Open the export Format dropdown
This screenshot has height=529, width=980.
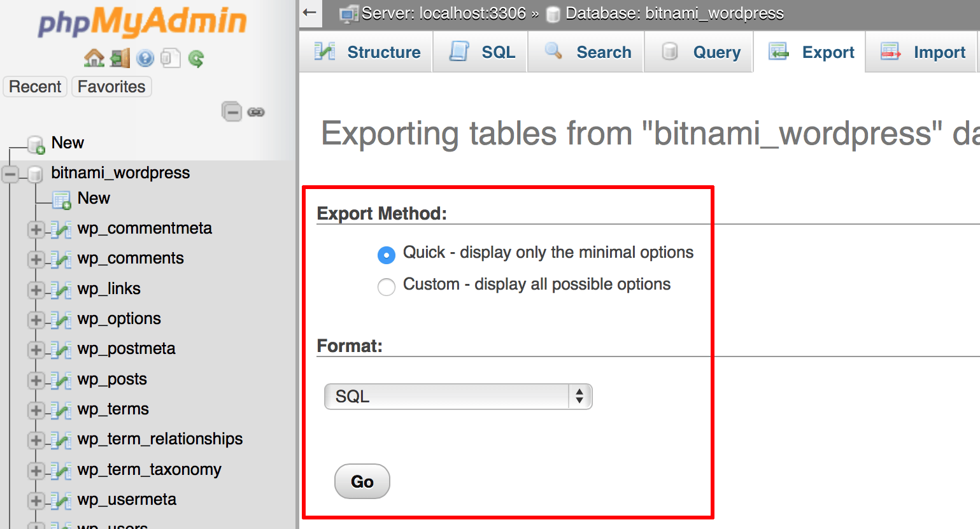click(458, 396)
